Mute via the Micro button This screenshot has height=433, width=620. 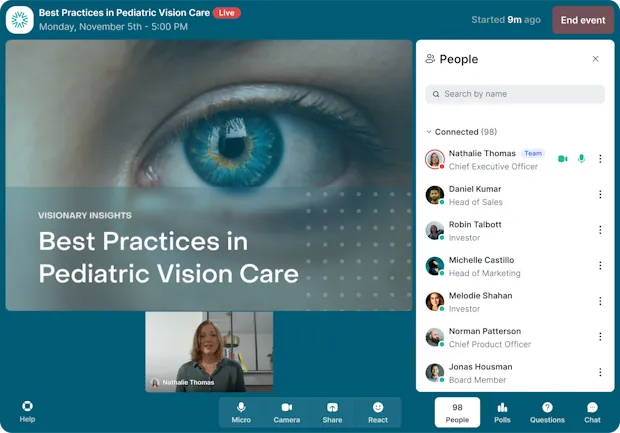coord(241,412)
